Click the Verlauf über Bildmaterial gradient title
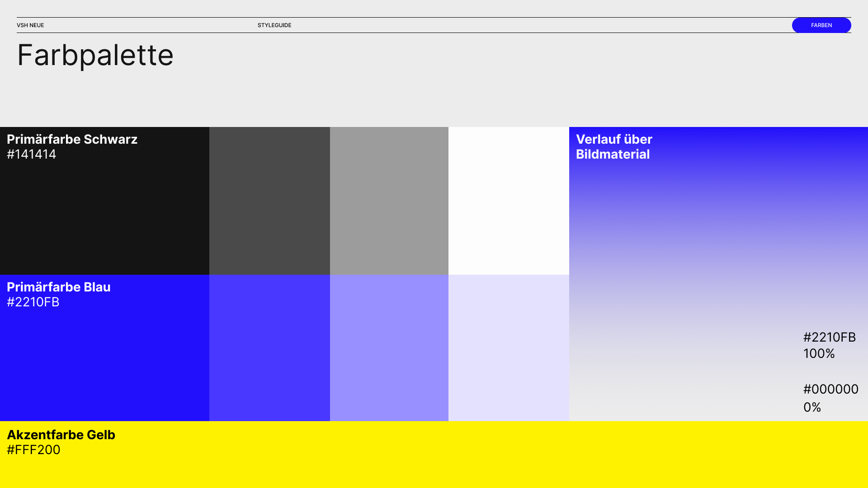 (x=614, y=147)
